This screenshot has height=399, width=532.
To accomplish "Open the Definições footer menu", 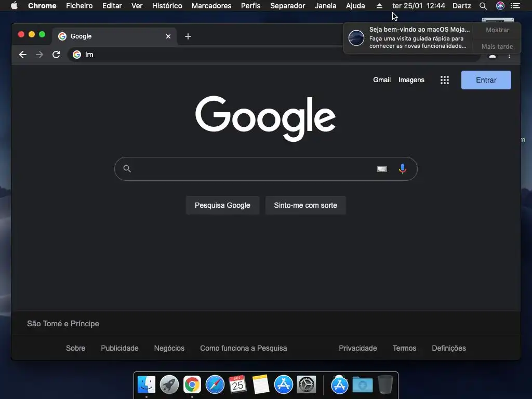I will pyautogui.click(x=449, y=348).
